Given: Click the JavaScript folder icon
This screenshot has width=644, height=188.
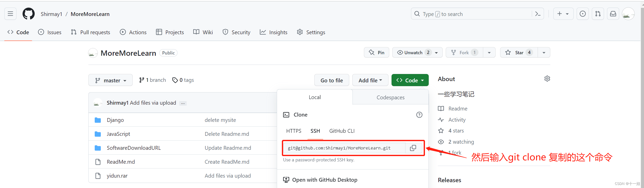Looking at the screenshot, I should [x=98, y=134].
